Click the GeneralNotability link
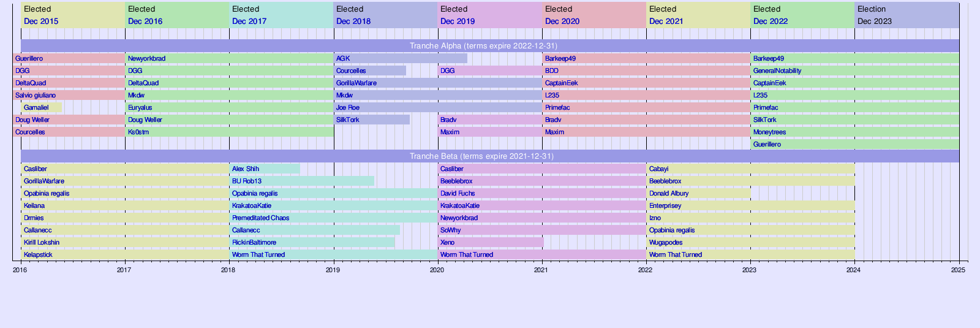The width and height of the screenshot is (980, 328). (x=777, y=71)
